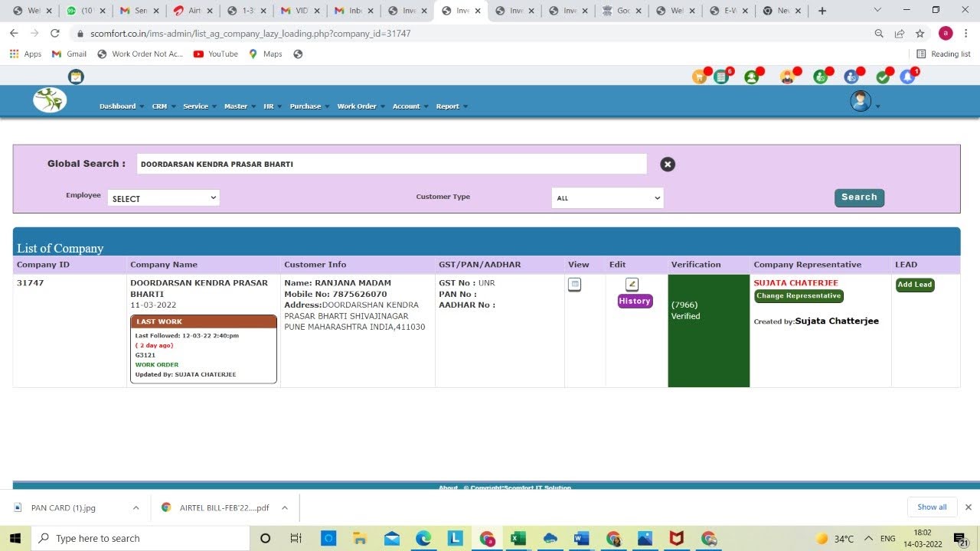Image resolution: width=980 pixels, height=551 pixels.
Task: Open the technician worker icon
Action: (787, 77)
